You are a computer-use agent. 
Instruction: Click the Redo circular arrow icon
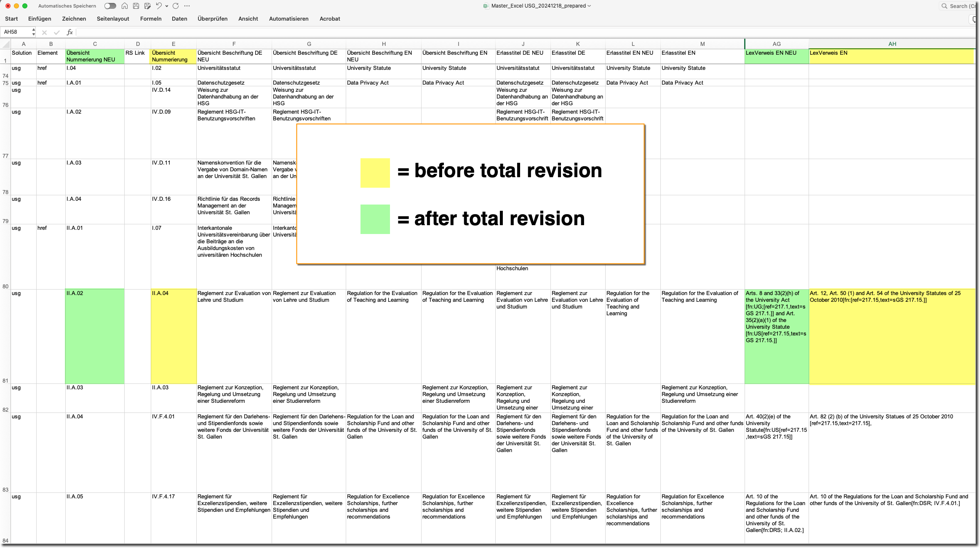tap(176, 6)
